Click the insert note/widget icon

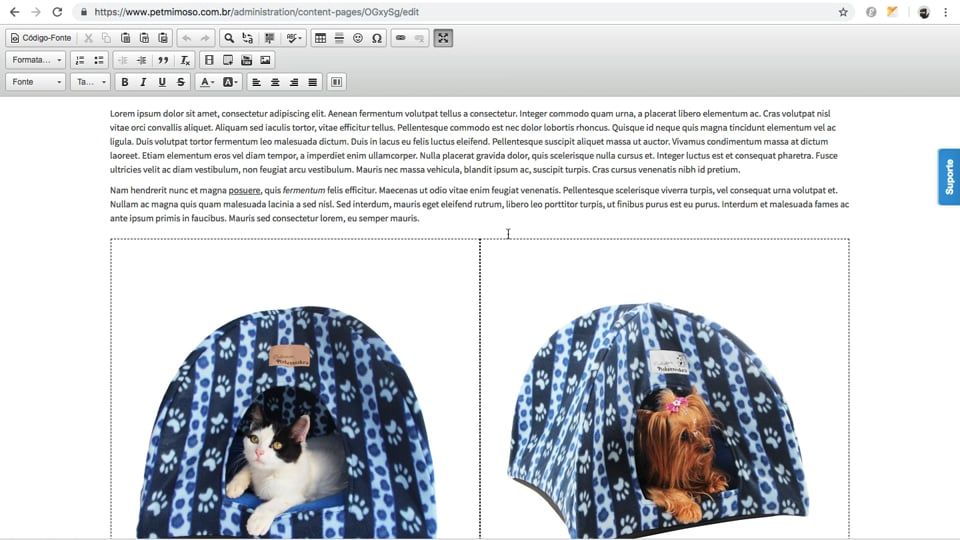click(228, 60)
